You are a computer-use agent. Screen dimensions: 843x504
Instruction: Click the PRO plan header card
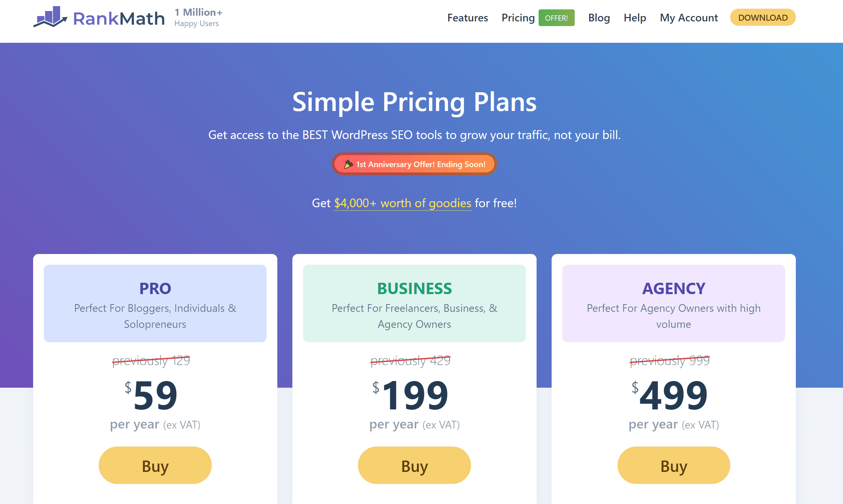click(x=155, y=303)
